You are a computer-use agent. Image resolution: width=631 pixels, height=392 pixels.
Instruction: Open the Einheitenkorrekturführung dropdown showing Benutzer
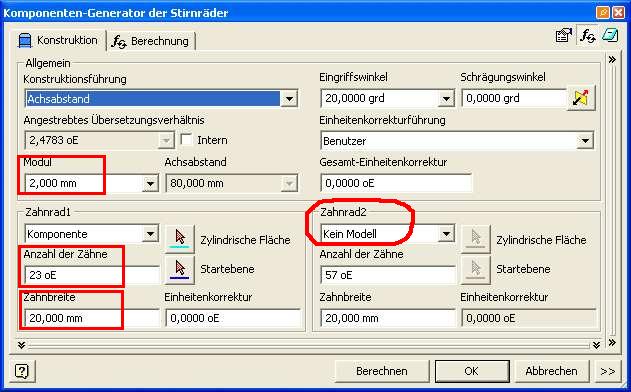457,141
